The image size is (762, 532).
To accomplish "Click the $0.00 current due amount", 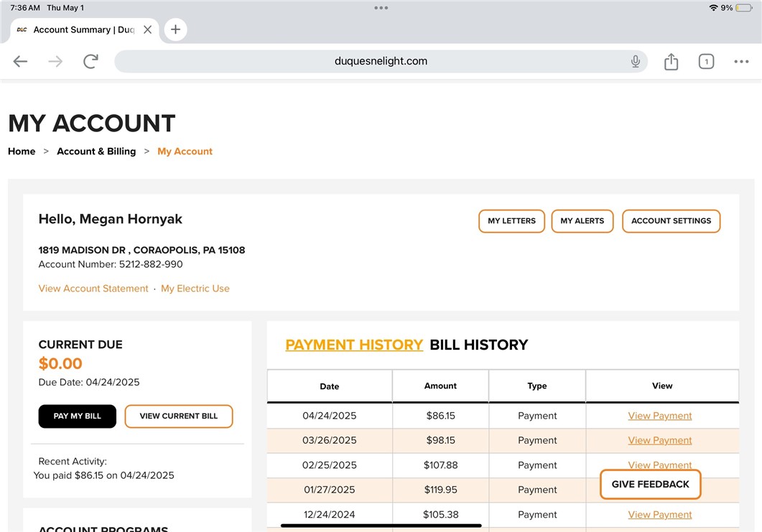I will point(60,363).
